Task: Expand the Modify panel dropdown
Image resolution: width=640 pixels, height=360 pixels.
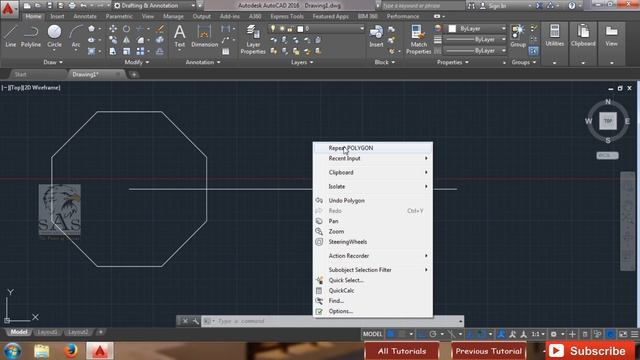Action: point(137,62)
